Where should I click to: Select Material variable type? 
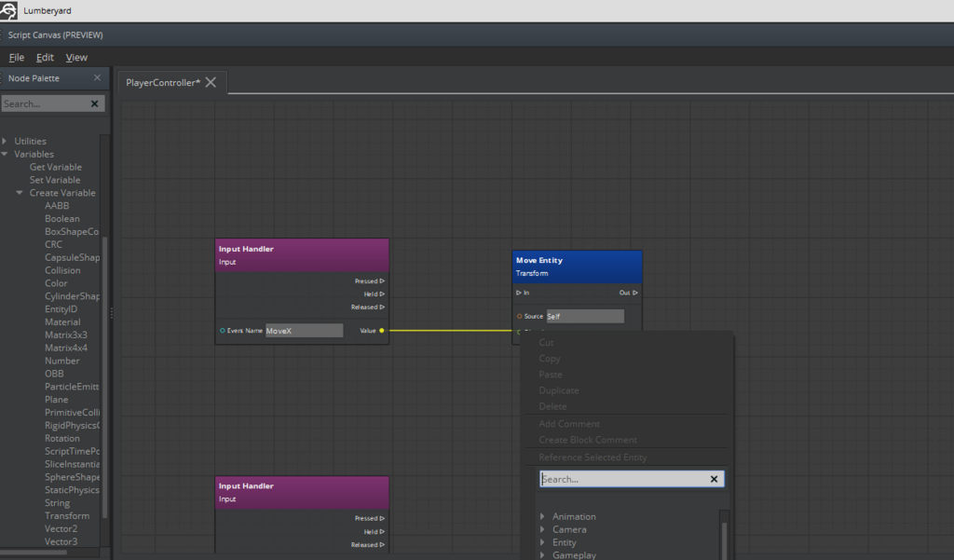pos(62,322)
